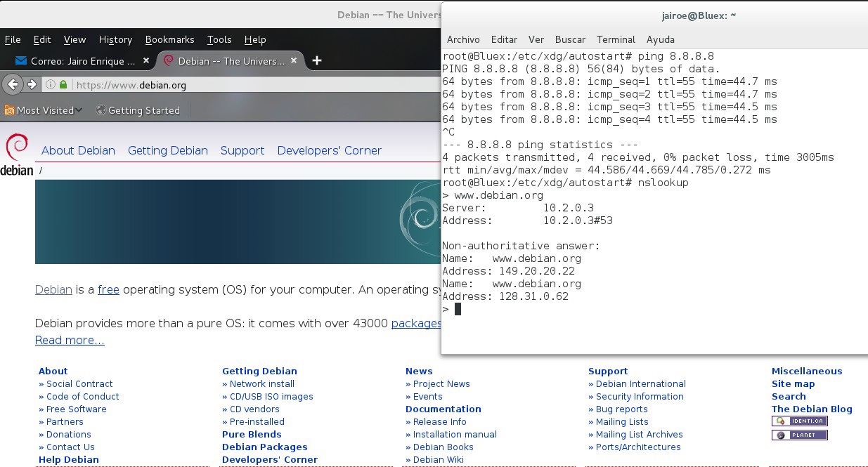This screenshot has height=467, width=868.
Task: Open the Contact Us link
Action: click(x=70, y=447)
